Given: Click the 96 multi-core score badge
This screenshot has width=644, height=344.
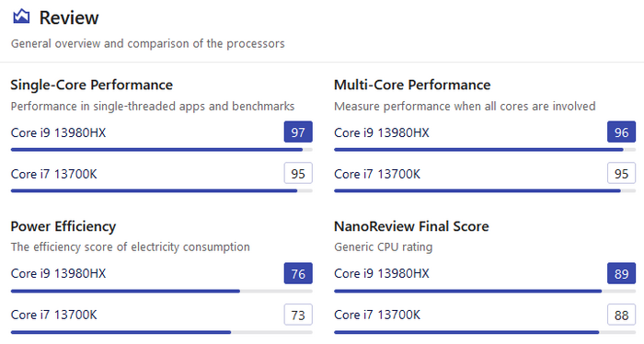Looking at the screenshot, I should pos(621,132).
